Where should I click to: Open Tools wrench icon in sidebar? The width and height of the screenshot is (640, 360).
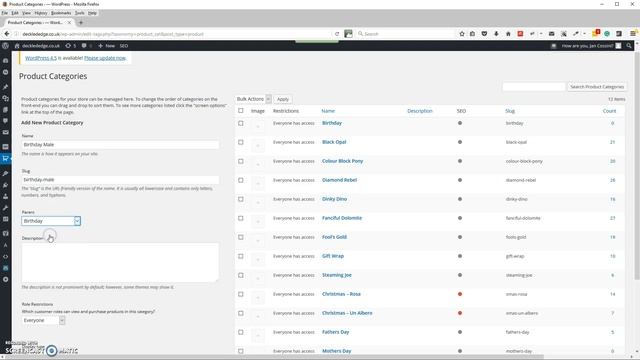coord(5,208)
